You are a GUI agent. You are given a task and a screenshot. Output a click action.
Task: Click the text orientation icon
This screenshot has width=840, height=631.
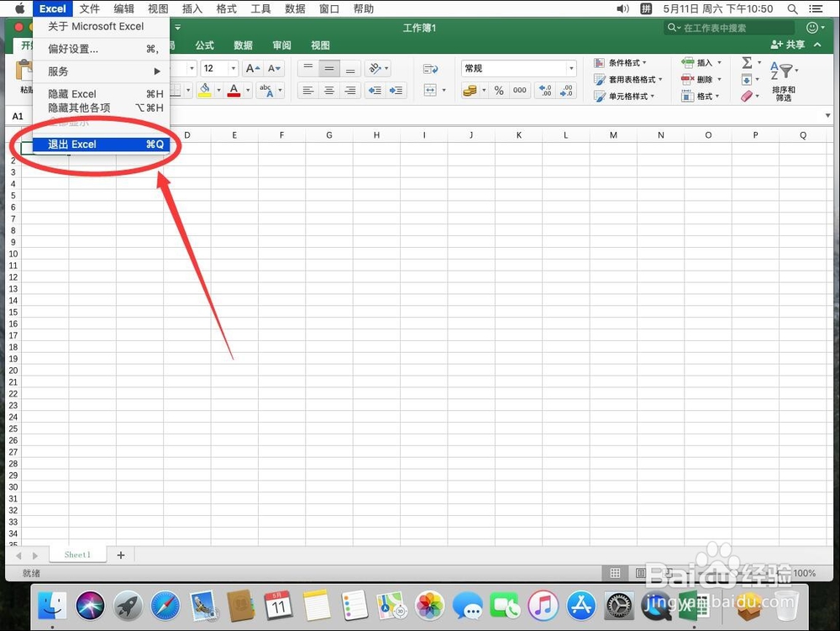(375, 69)
